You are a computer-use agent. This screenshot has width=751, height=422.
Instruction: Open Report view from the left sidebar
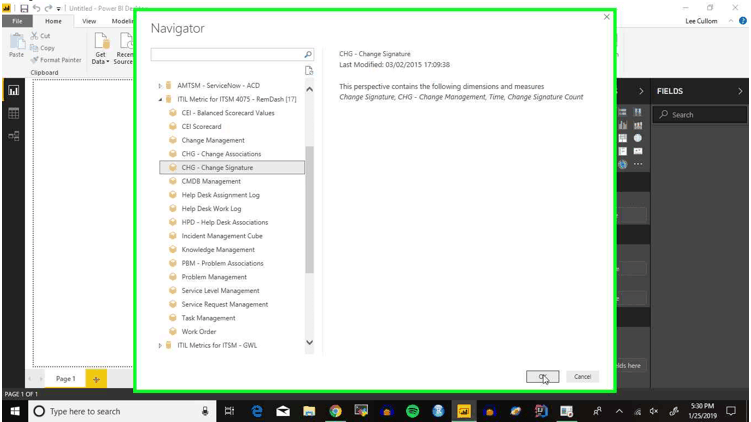click(x=13, y=91)
